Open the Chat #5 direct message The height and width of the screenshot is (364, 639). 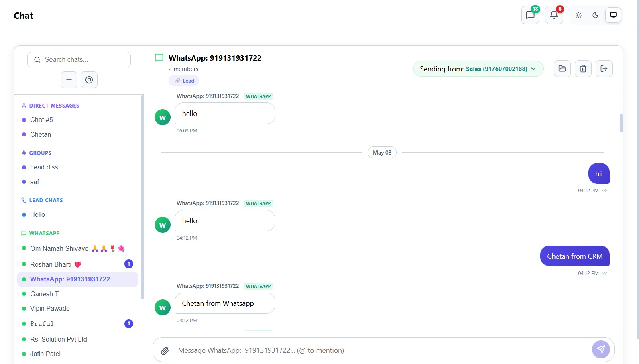(78, 120)
